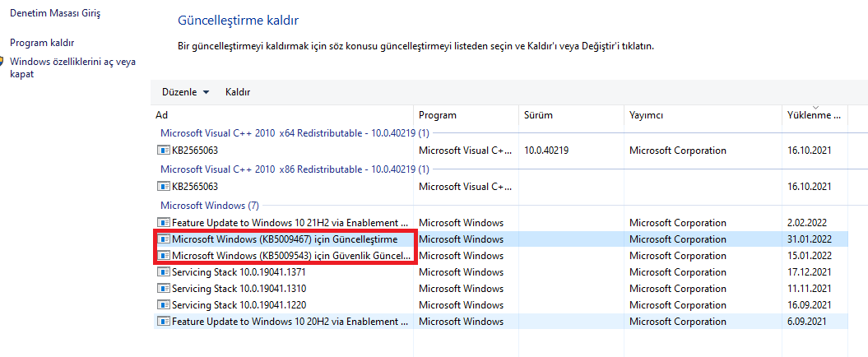Click the icon beside Feature Update to Windows 10 20H2
The height and width of the screenshot is (357, 868).
point(163,321)
